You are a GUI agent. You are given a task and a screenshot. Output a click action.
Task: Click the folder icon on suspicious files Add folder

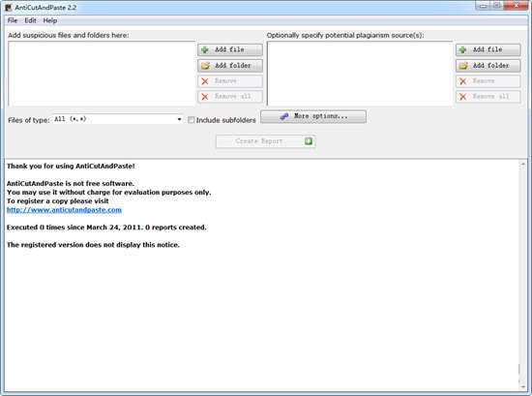coord(205,66)
